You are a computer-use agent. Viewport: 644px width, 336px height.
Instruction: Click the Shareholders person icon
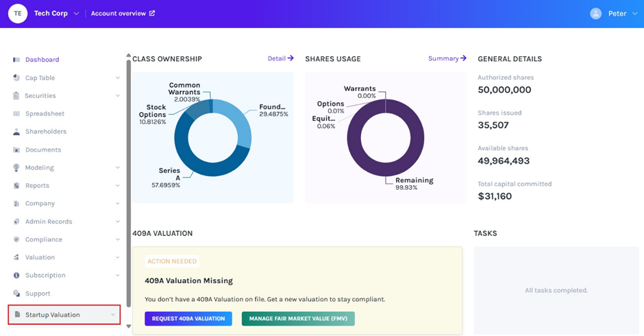tap(16, 132)
